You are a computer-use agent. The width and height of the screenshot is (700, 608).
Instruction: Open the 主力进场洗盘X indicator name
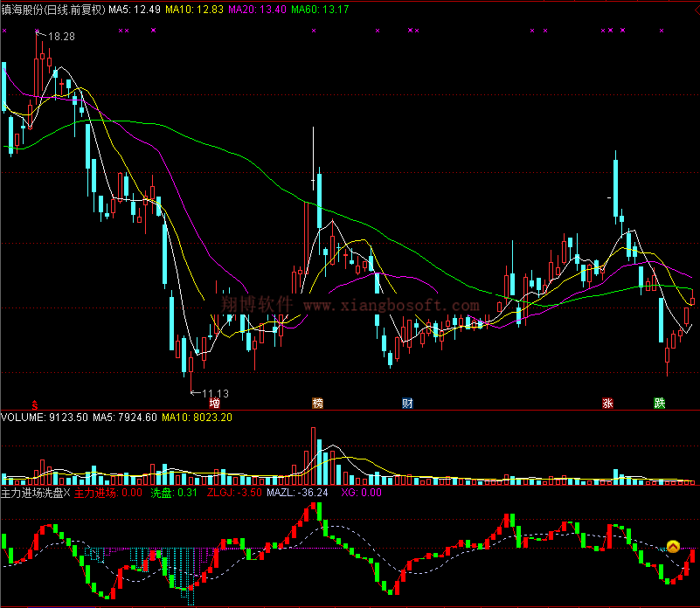click(x=35, y=493)
